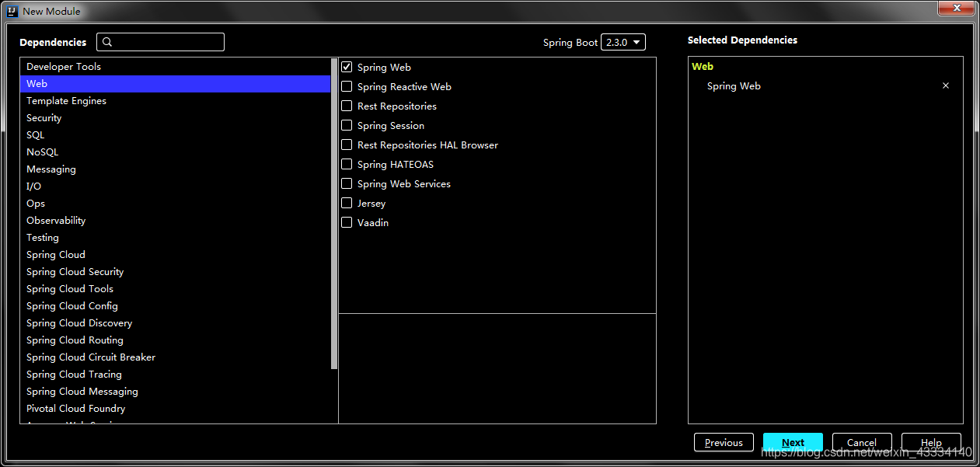The width and height of the screenshot is (980, 467).
Task: Select the Developer Tools category
Action: pyautogui.click(x=176, y=67)
